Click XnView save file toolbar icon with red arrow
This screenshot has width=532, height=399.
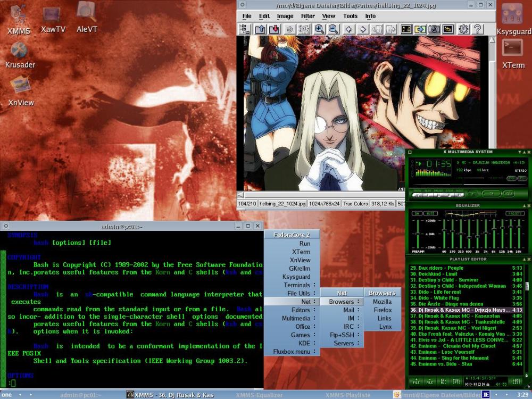click(275, 29)
